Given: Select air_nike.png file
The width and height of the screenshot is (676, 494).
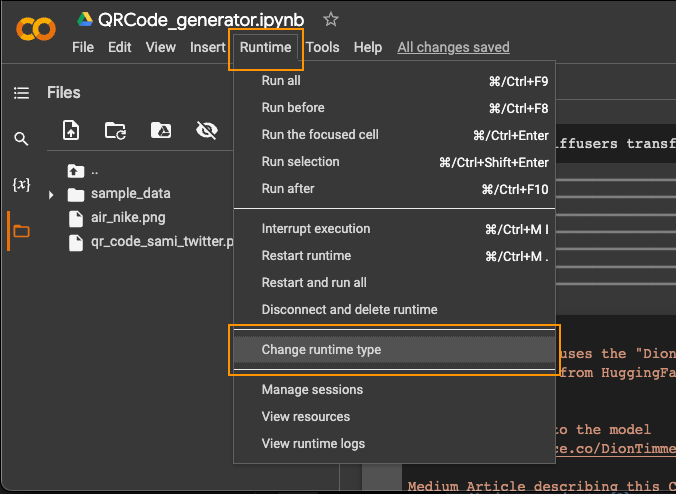Looking at the screenshot, I should click(128, 218).
